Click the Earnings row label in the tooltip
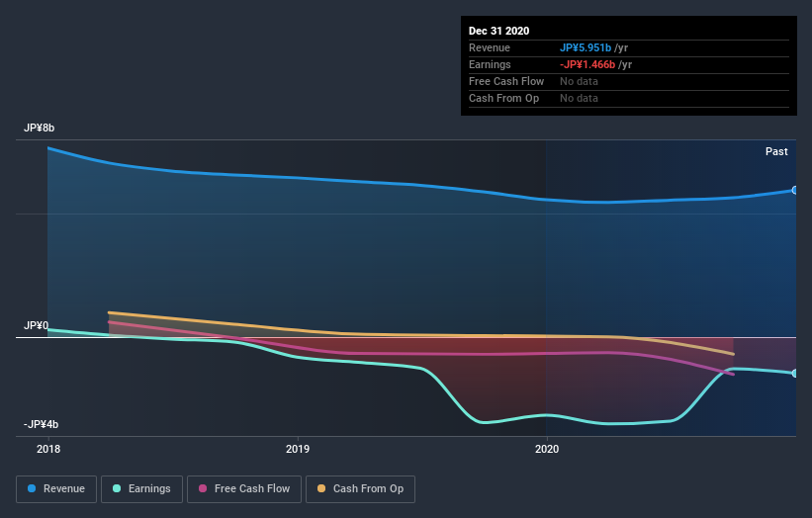Image resolution: width=812 pixels, height=518 pixels. coord(490,64)
